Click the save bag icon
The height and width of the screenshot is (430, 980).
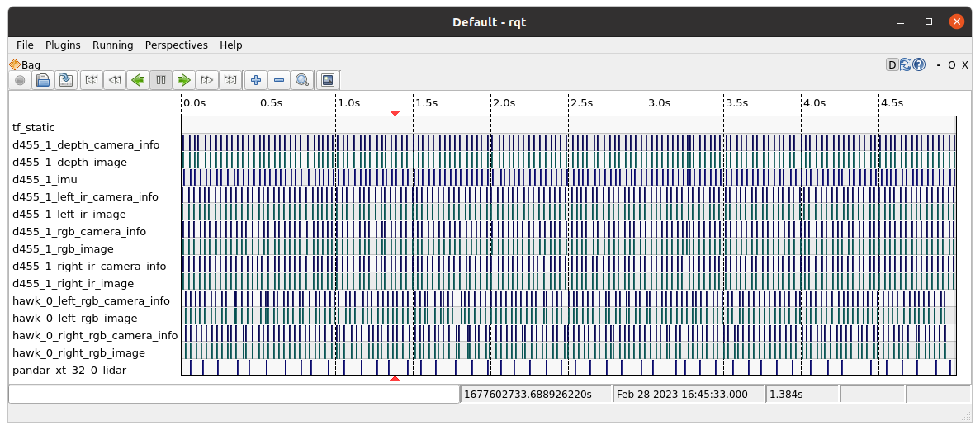(66, 80)
